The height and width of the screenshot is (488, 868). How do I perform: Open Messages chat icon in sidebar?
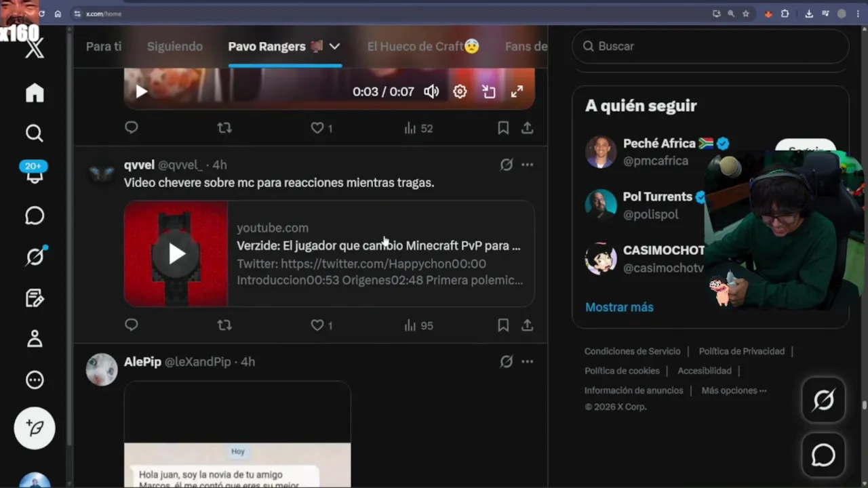pyautogui.click(x=35, y=216)
